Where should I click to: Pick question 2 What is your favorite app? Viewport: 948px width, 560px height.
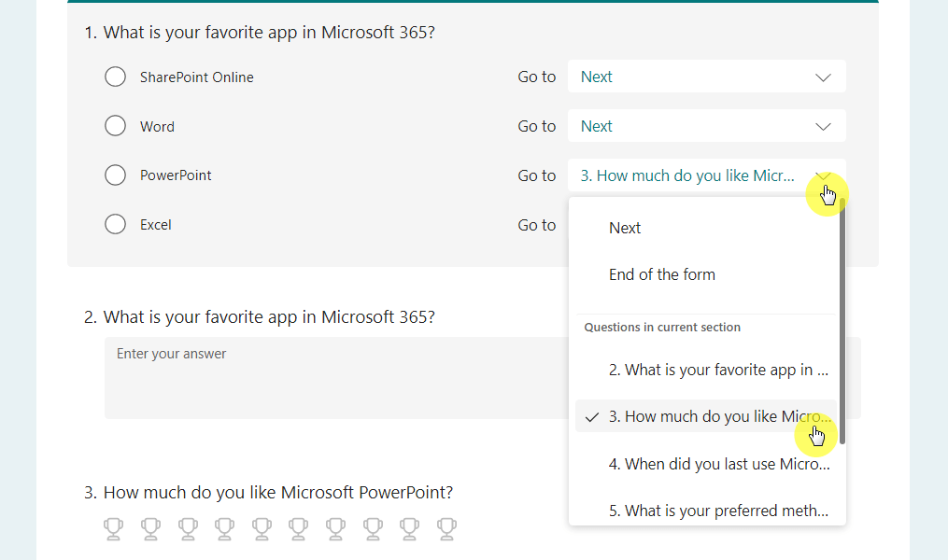point(705,370)
